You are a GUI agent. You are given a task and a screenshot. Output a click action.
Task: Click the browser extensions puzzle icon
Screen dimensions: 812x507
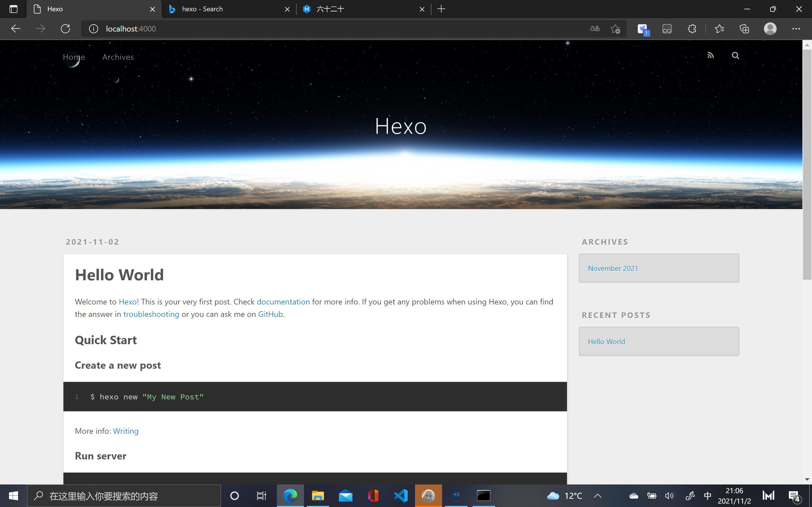tap(692, 29)
